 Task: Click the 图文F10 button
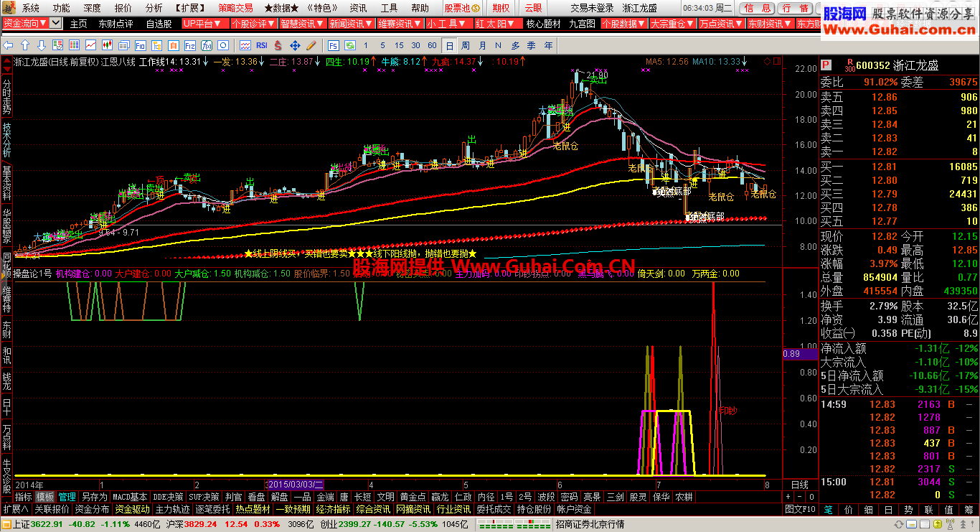tap(800, 509)
